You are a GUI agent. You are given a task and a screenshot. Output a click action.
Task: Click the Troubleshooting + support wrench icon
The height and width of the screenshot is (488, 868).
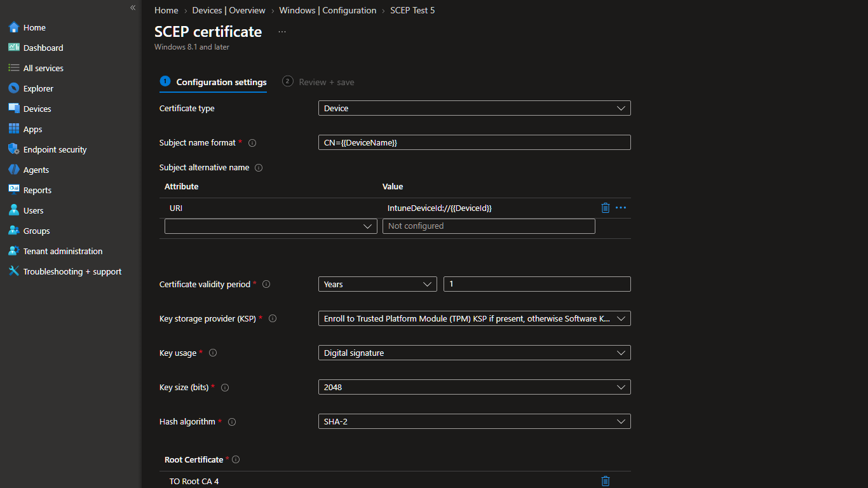14,271
